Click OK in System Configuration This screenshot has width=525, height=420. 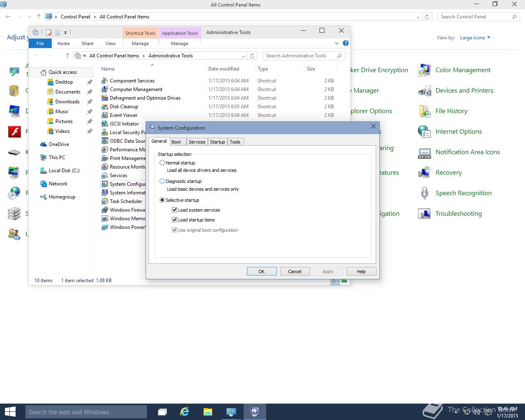(x=262, y=272)
